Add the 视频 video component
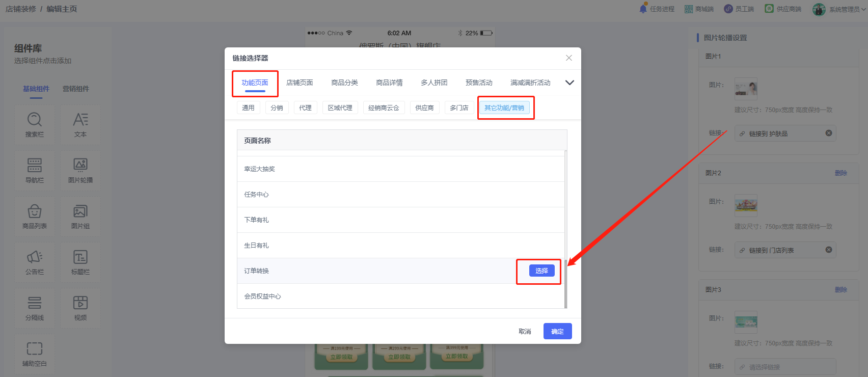Screen dimensions: 868x377 pos(80,308)
